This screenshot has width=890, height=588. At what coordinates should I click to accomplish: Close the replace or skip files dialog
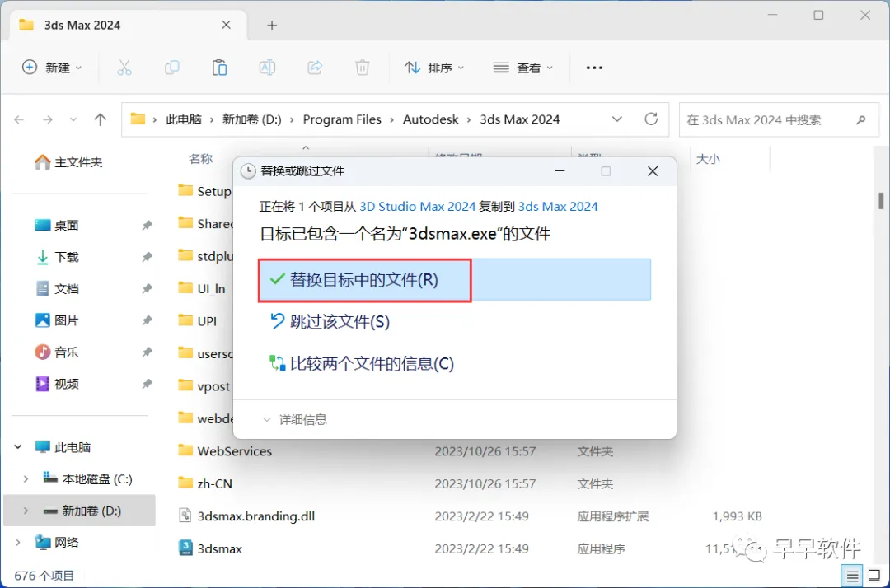tap(653, 171)
